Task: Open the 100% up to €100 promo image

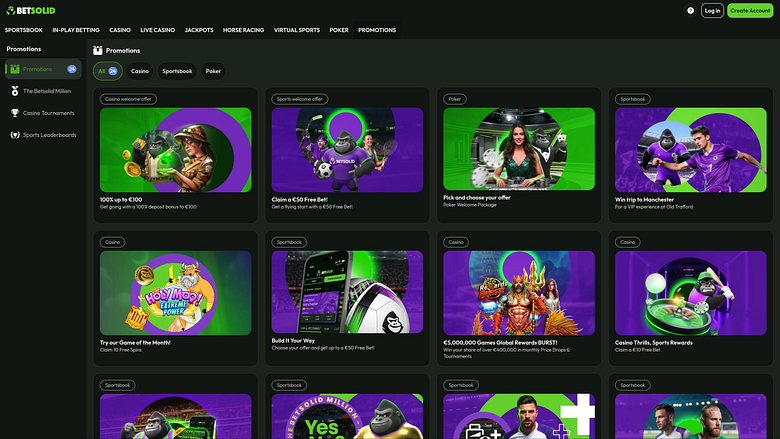Action: click(x=176, y=150)
